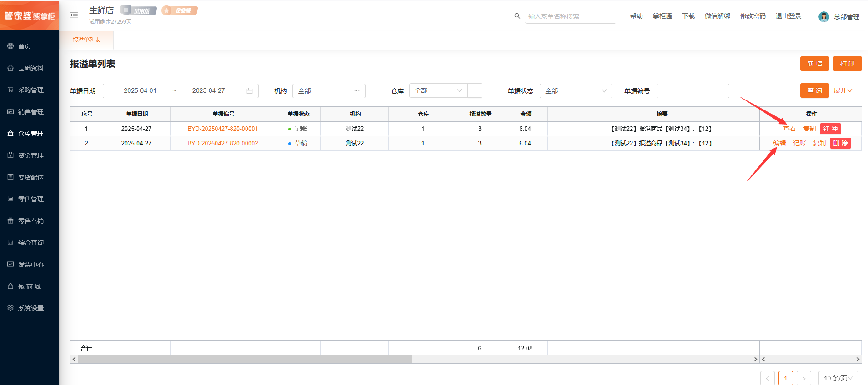Click 掌柜通 in top bar

[x=662, y=16]
